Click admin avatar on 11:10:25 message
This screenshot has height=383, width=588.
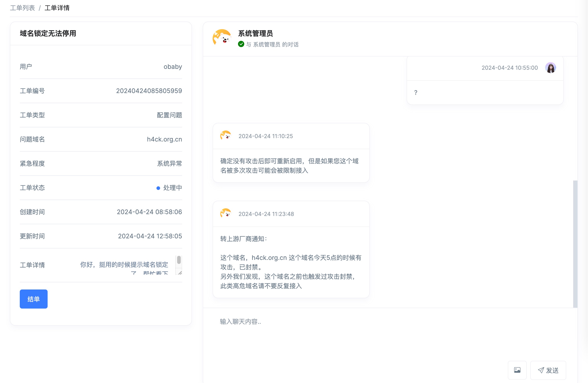point(225,136)
